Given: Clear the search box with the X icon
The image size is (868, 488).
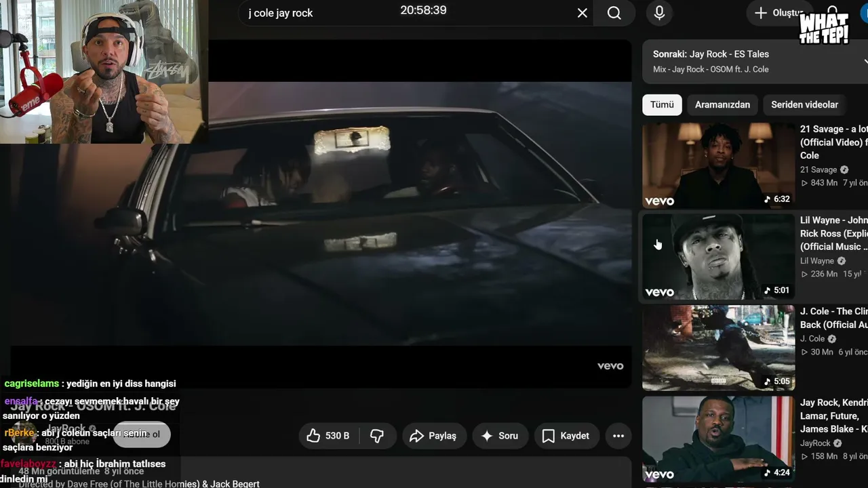Looking at the screenshot, I should click(x=582, y=13).
